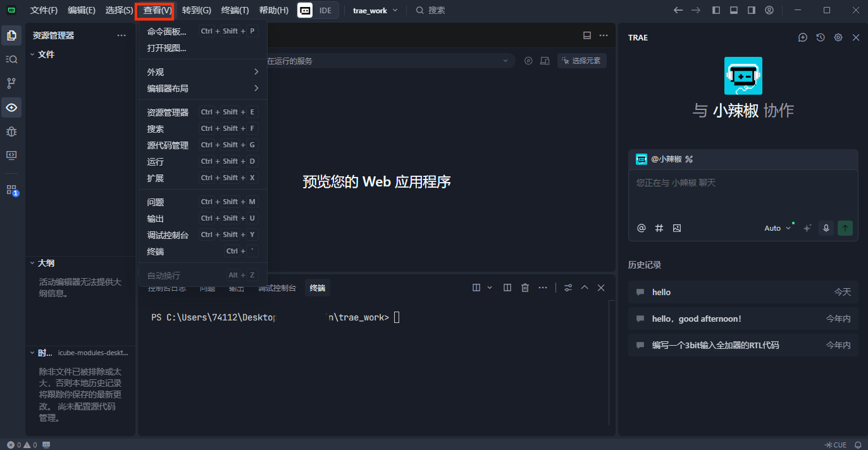Screen dimensions: 868x450
Task: Open Source Control in activity bar
Action: click(11, 83)
